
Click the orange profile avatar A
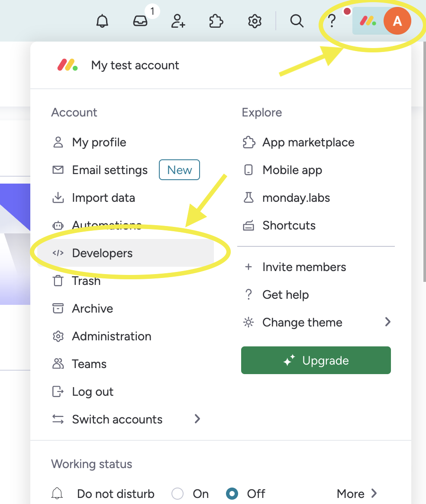(x=397, y=21)
